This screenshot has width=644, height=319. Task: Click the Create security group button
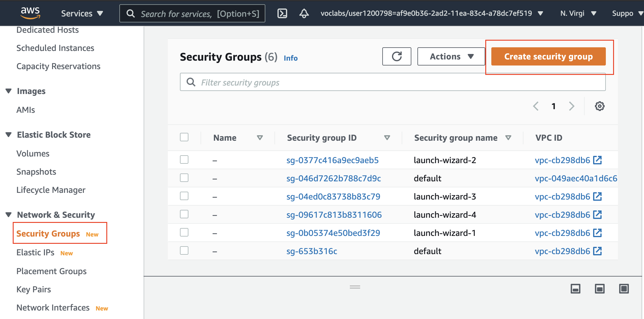coord(548,56)
